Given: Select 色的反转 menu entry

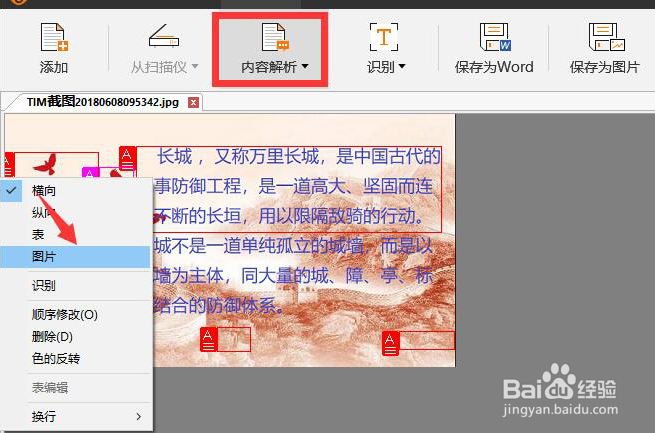Looking at the screenshot, I should (x=75, y=358).
